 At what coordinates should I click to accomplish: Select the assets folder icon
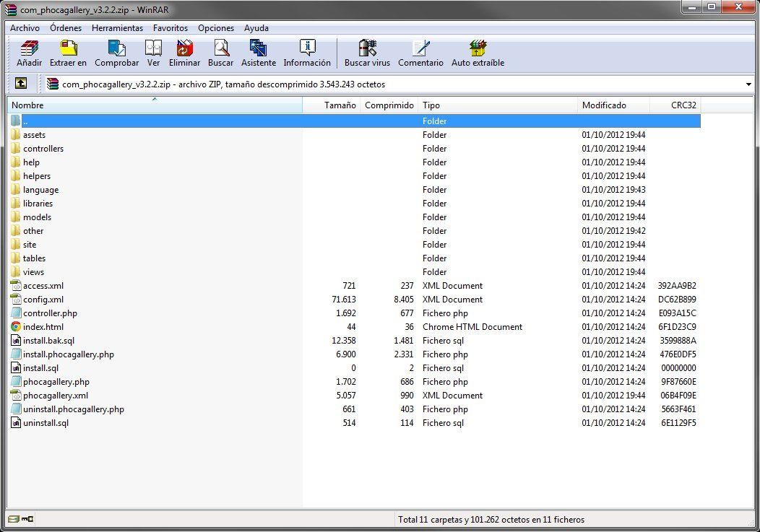15,135
